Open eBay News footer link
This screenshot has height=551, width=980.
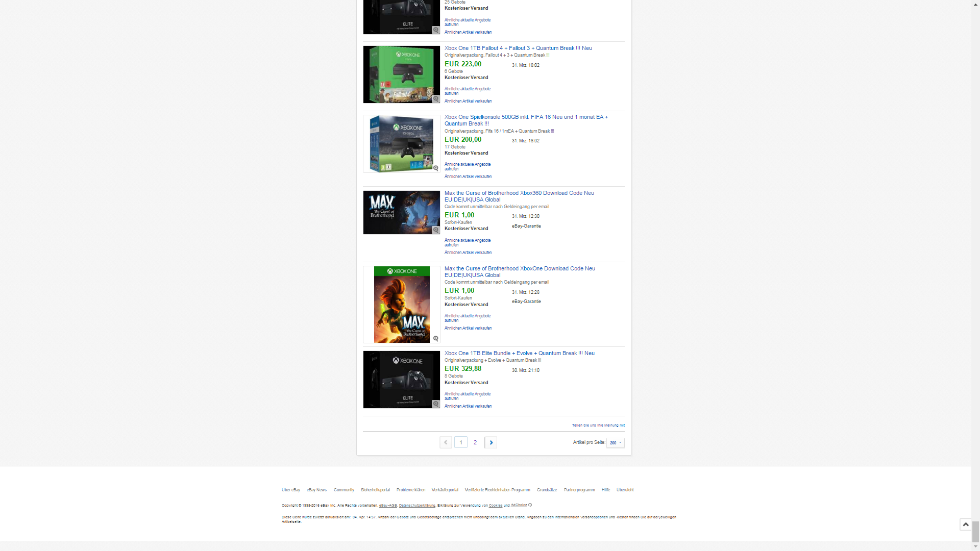(x=316, y=490)
